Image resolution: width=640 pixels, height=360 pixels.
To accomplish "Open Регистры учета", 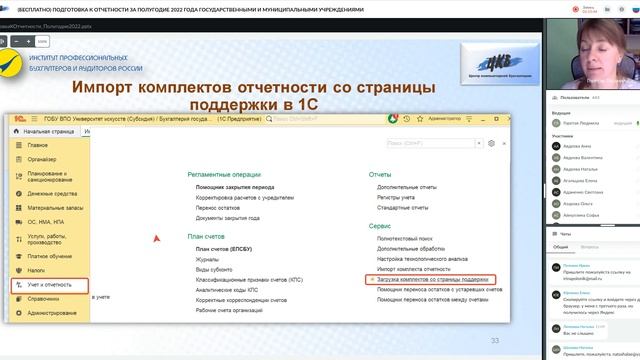I will click(396, 197).
